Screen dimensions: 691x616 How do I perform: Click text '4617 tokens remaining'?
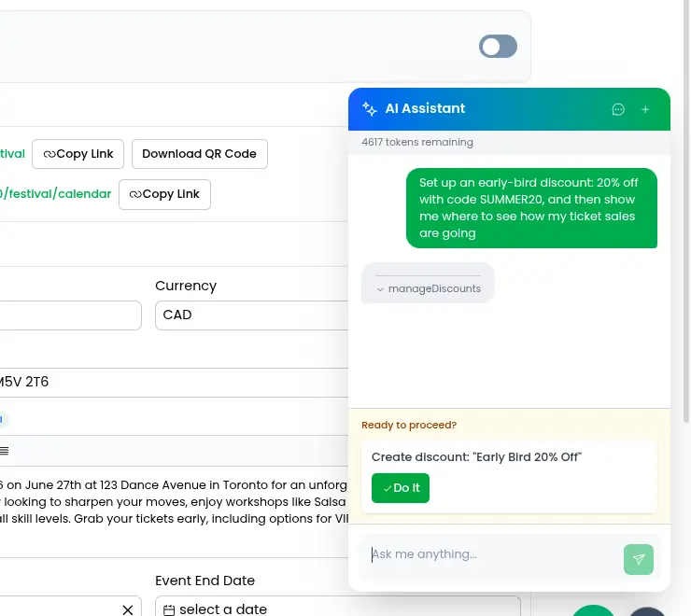click(x=417, y=142)
